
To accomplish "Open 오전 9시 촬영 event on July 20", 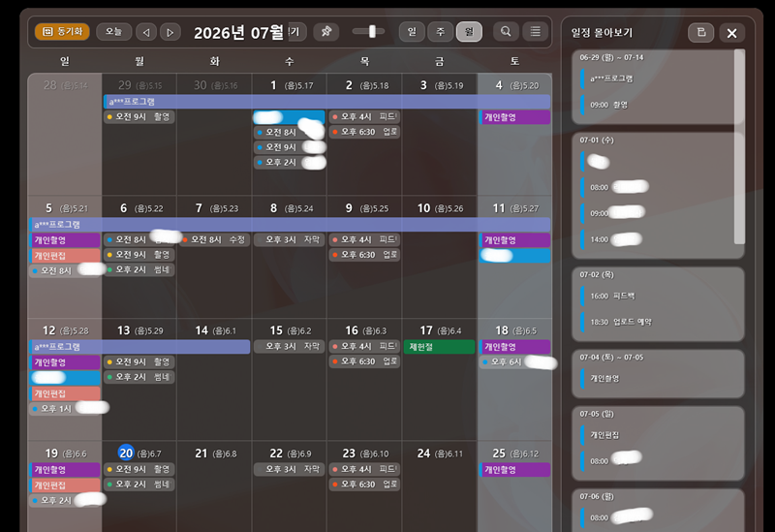I will pos(139,469).
